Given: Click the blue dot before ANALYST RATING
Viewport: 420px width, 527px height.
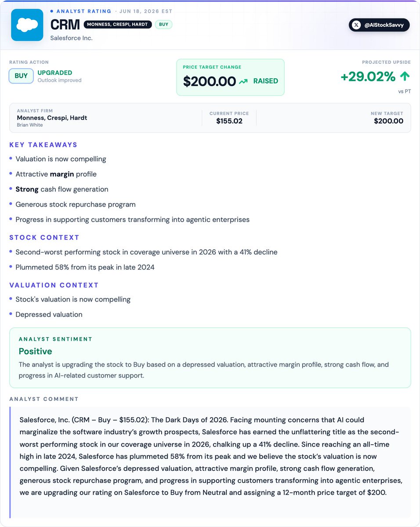Looking at the screenshot, I should [52, 11].
